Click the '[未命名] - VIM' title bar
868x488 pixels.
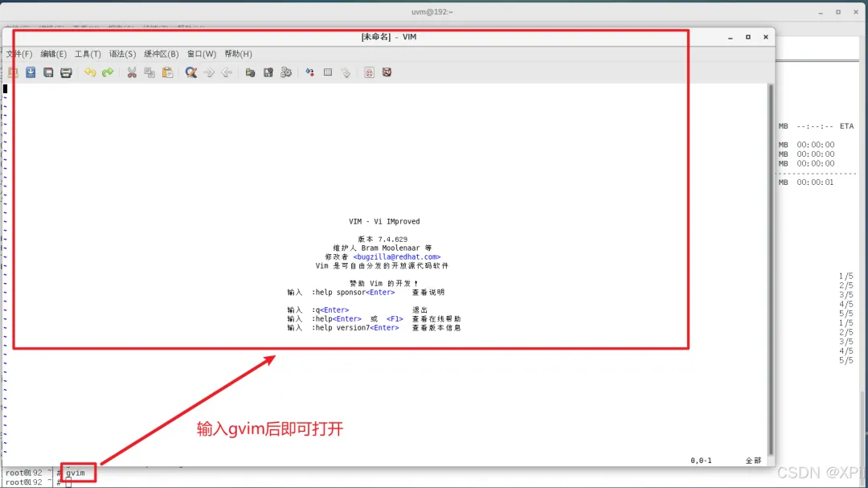[389, 37]
